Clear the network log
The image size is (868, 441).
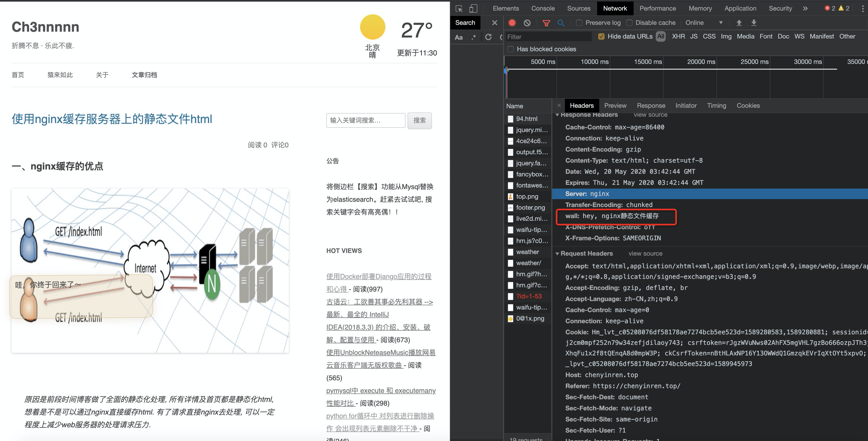coord(527,23)
